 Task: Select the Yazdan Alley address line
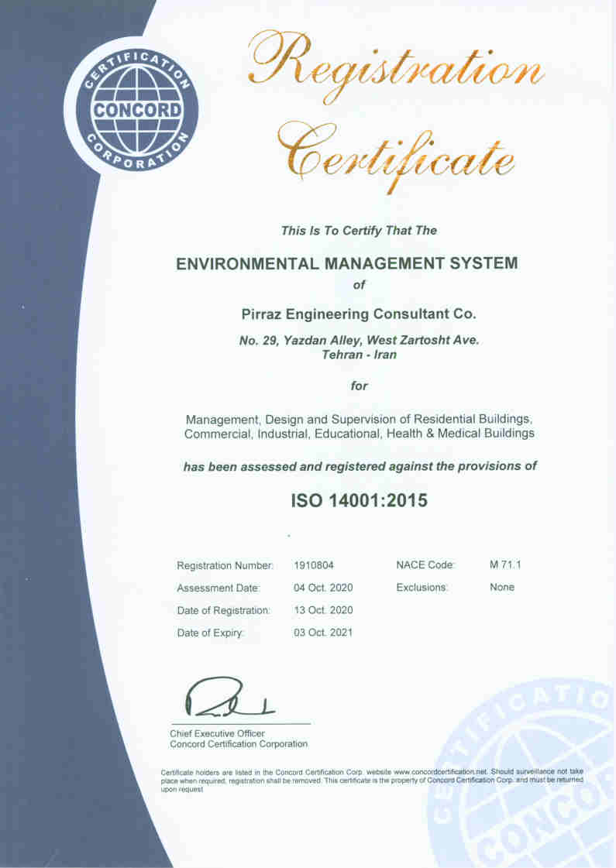pos(358,339)
